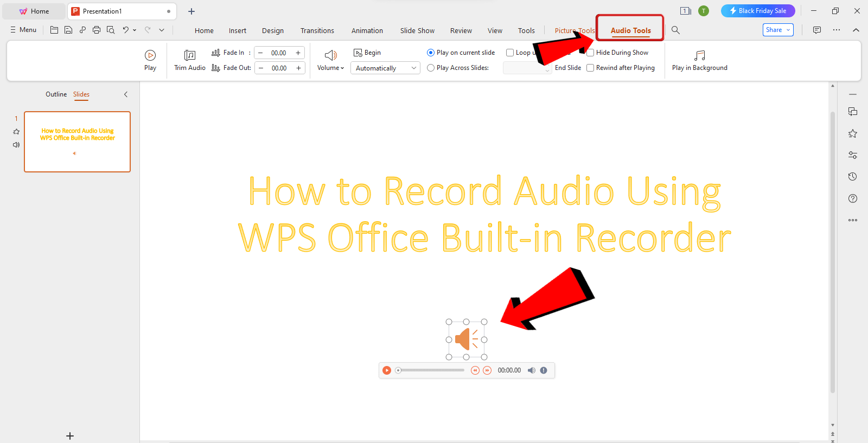Click the slide view mode icon in the title bar
This screenshot has height=443, width=868.
[686, 11]
